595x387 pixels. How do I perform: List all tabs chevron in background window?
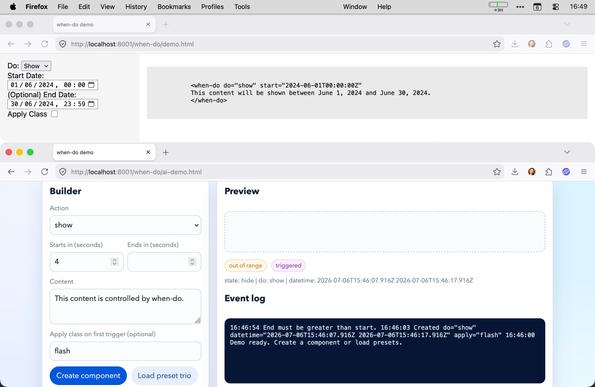tap(567, 24)
